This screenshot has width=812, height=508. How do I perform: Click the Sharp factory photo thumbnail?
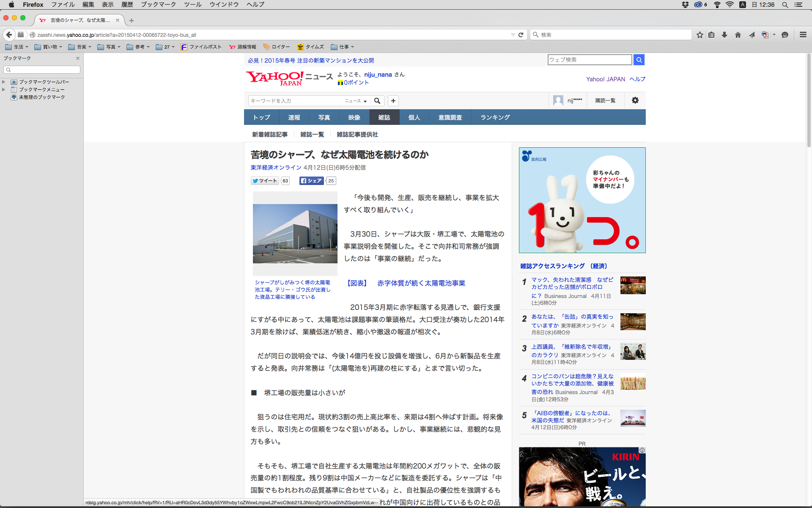click(295, 233)
